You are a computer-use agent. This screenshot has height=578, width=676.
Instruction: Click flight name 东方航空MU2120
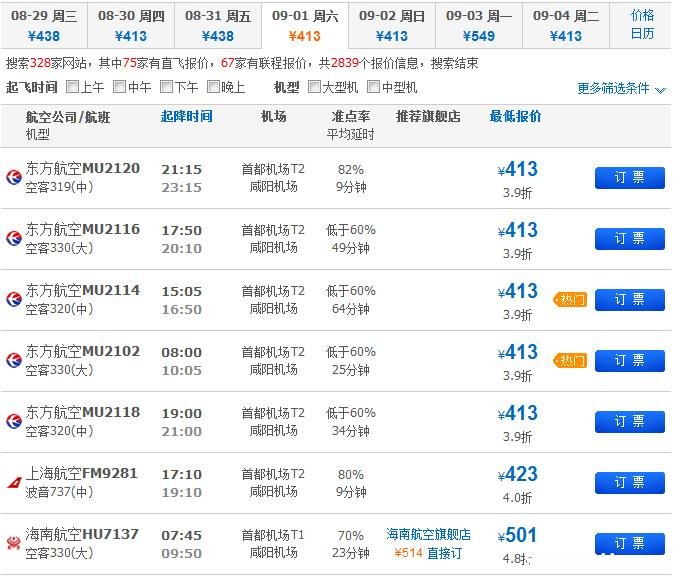tap(82, 168)
